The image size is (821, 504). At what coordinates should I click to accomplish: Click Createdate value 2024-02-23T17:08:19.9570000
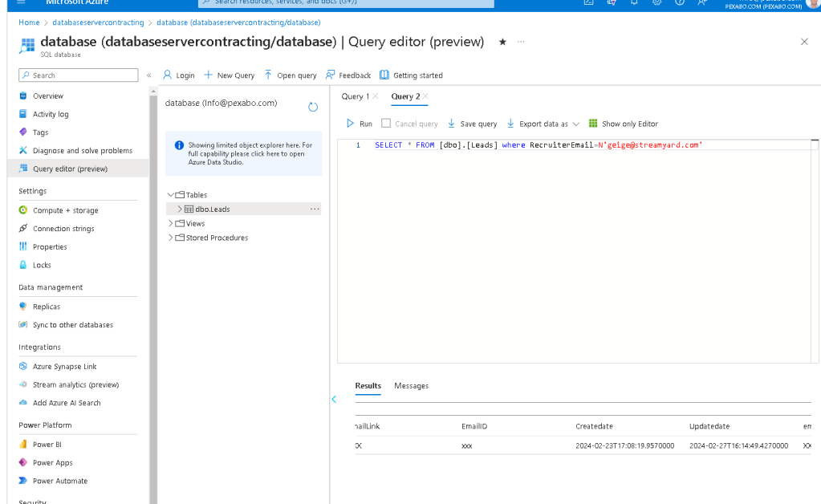click(x=624, y=446)
